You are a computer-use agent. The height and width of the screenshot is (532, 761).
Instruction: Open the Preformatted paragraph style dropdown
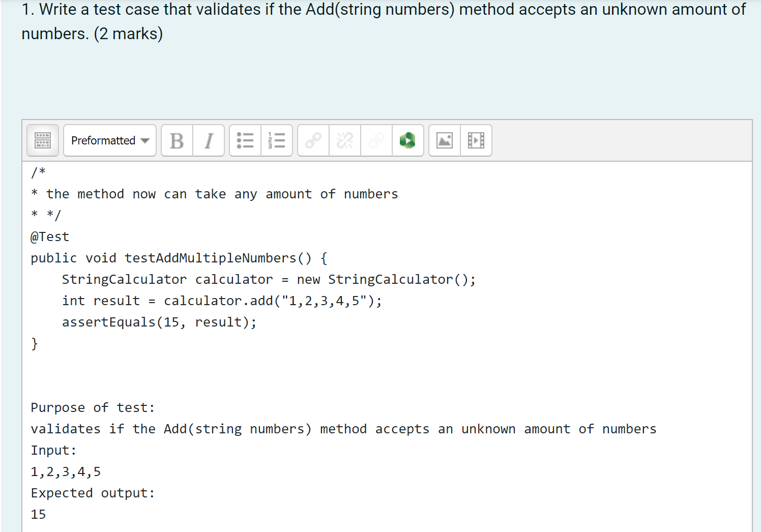[x=110, y=140]
